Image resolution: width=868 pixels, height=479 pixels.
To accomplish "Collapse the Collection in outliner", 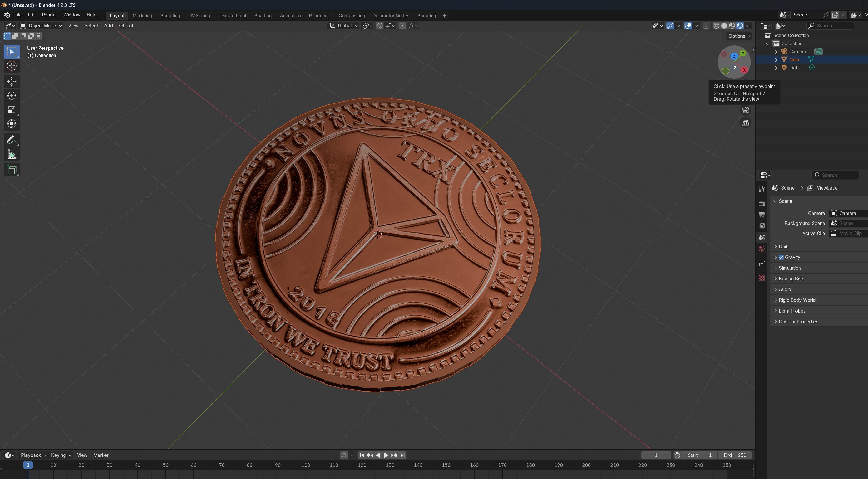I will click(x=768, y=44).
